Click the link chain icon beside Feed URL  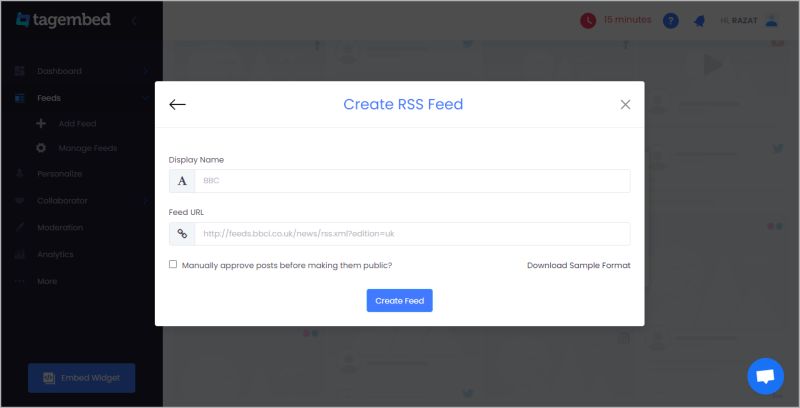[182, 234]
